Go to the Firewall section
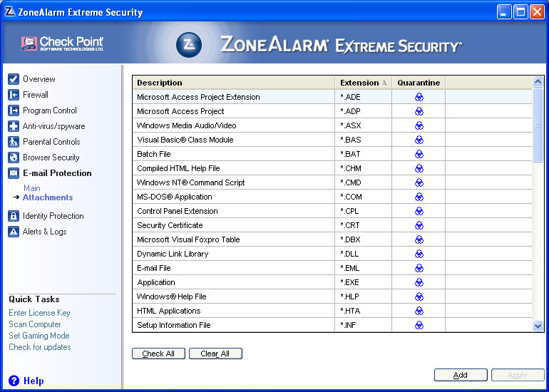The width and height of the screenshot is (549, 392). point(36,95)
